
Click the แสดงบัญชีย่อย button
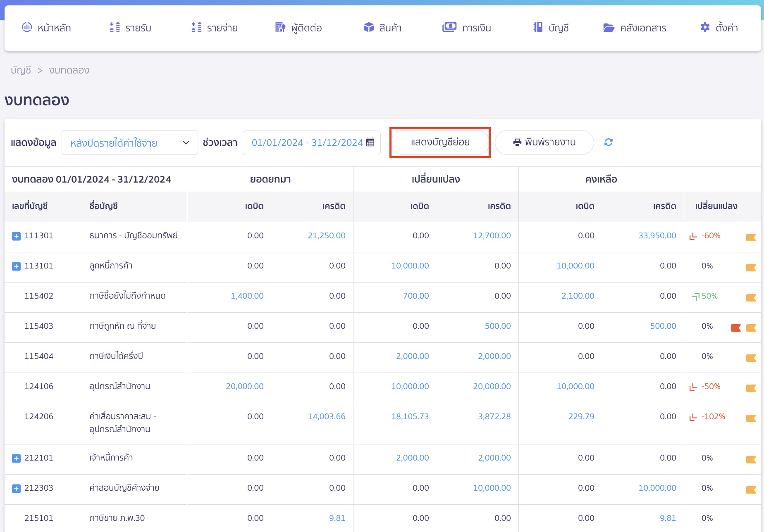440,142
